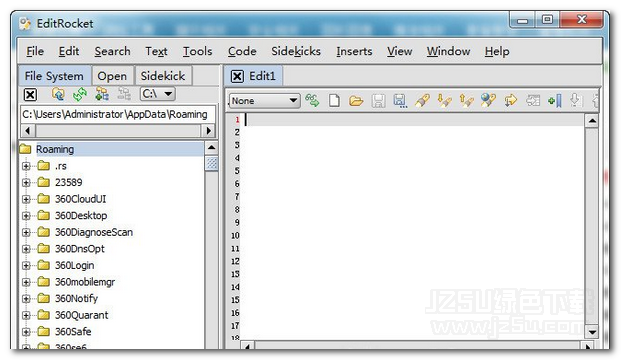The image size is (621, 360).
Task: Open the None language dropdown
Action: coord(264,101)
